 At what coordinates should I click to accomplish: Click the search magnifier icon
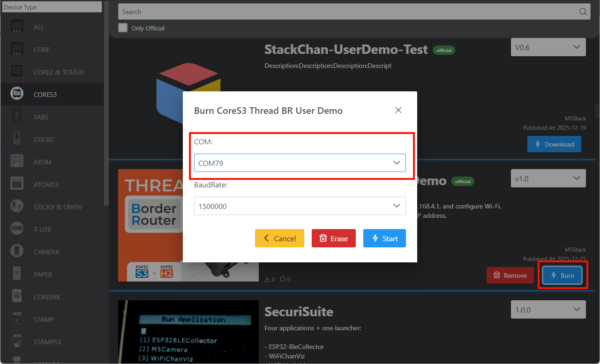point(583,12)
